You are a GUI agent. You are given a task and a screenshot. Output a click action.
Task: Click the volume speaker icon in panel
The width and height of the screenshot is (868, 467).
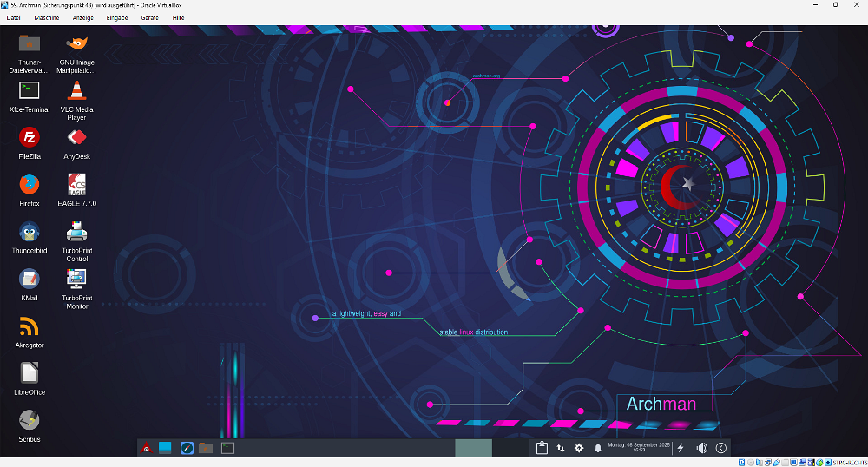click(x=702, y=448)
